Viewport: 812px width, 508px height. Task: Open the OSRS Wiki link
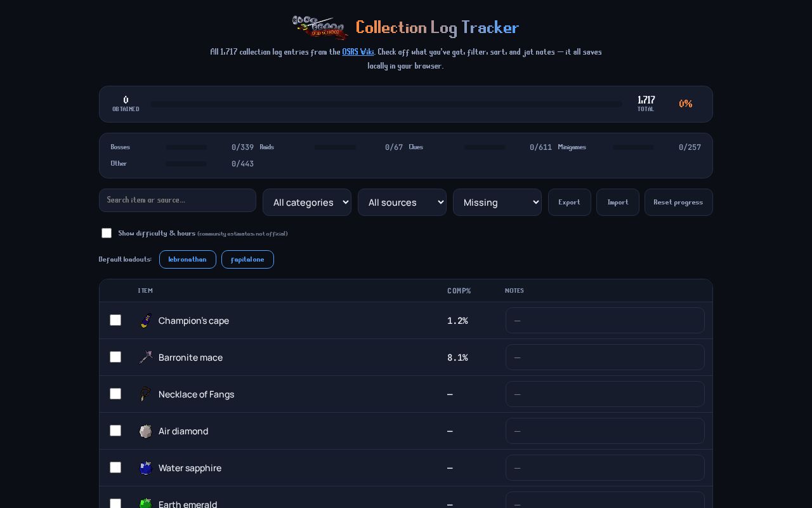pyautogui.click(x=358, y=52)
